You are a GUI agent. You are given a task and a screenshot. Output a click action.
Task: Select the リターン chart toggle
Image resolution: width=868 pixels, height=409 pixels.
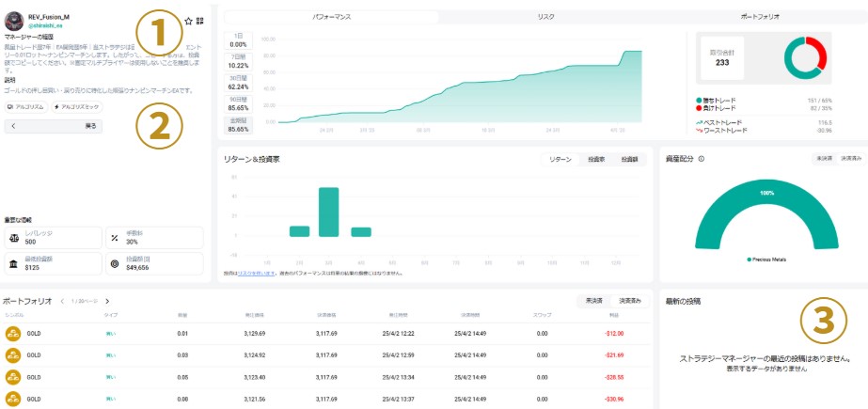pyautogui.click(x=560, y=160)
